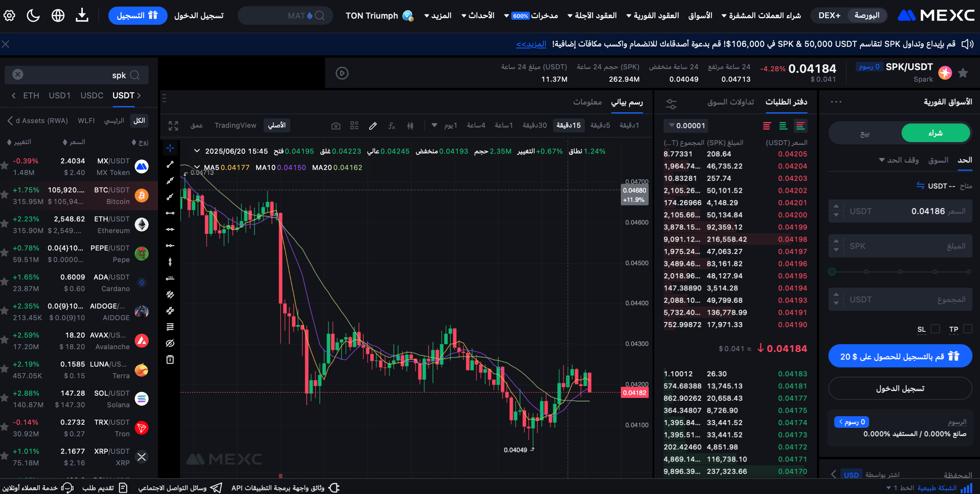Click order amount percentage slider
Viewport: 980px width, 494px height.
(900, 272)
